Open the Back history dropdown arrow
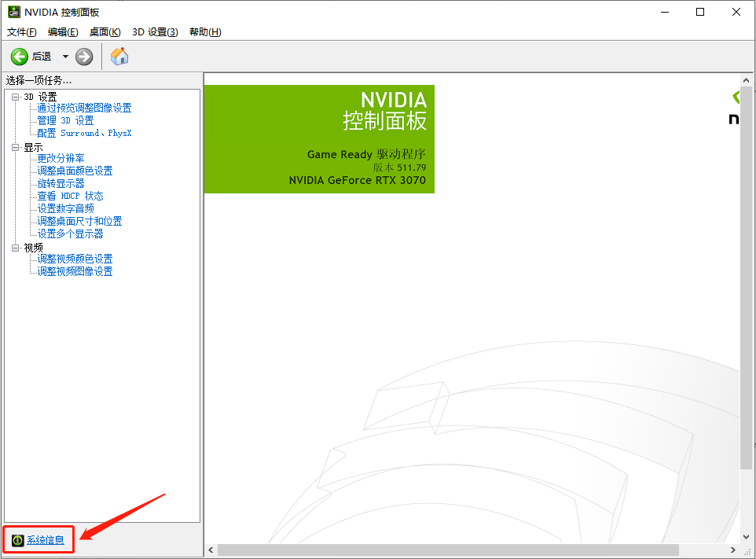Image resolution: width=756 pixels, height=559 pixels. pyautogui.click(x=65, y=57)
